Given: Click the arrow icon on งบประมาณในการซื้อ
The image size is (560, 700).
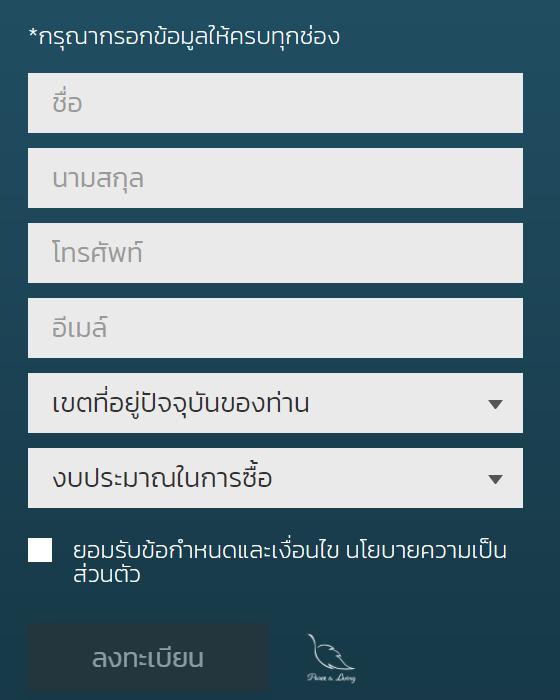Looking at the screenshot, I should [x=495, y=479].
